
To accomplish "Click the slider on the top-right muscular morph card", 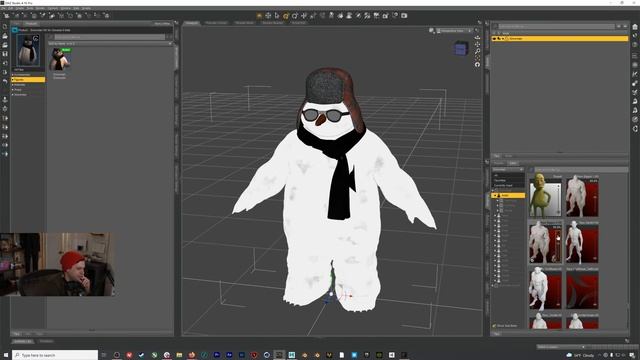I will pos(595,198).
